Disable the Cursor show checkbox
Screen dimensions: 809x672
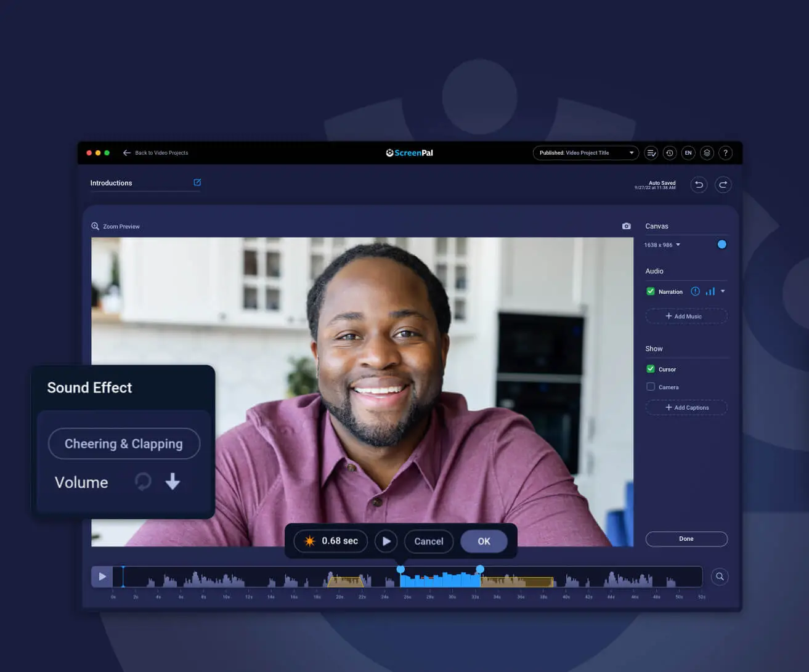(x=650, y=369)
